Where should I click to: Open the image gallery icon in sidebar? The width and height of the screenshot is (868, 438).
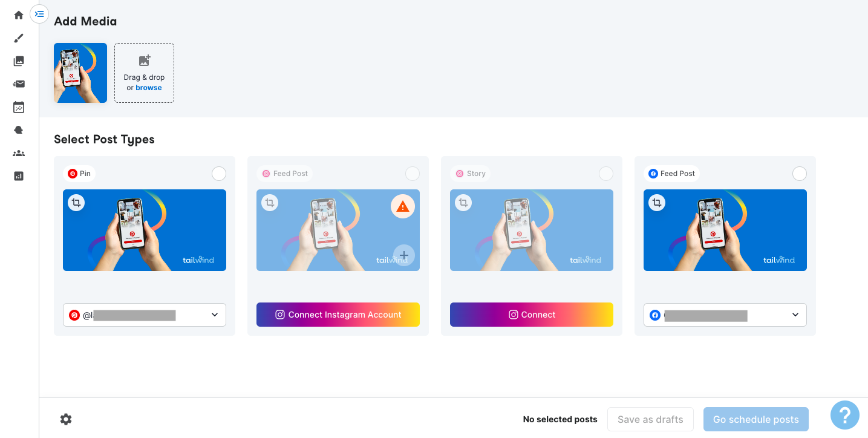(x=19, y=61)
